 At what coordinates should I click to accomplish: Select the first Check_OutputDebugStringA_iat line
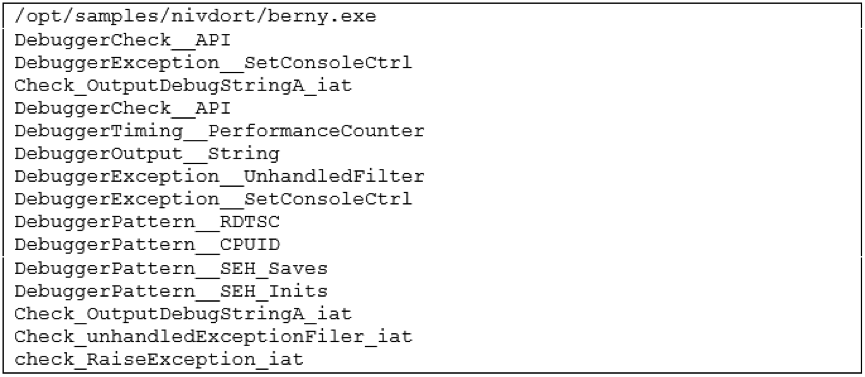[183, 86]
